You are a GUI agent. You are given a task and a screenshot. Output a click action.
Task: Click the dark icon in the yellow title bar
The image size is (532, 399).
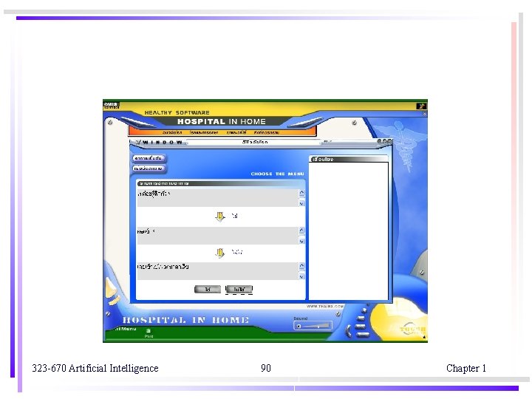point(421,106)
